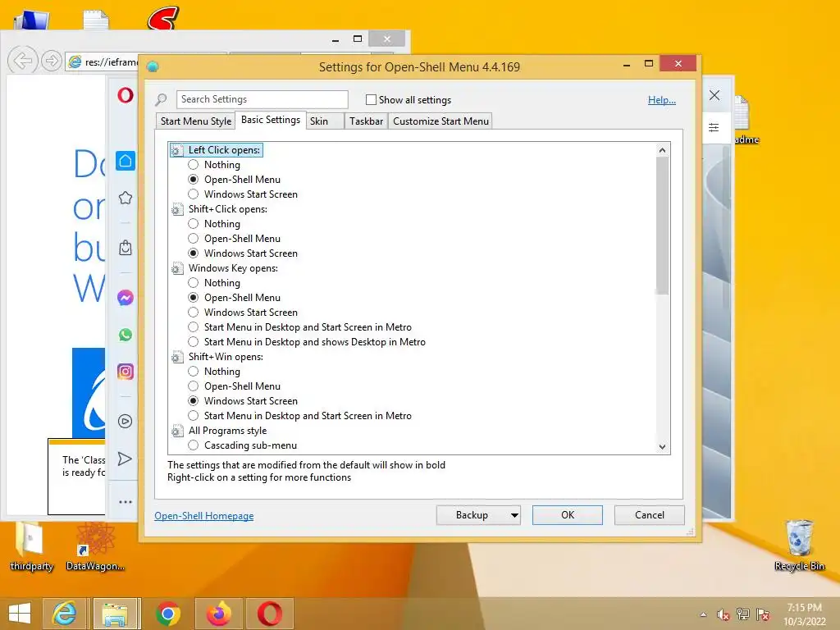Click the Internet Explorer back arrow

22,61
